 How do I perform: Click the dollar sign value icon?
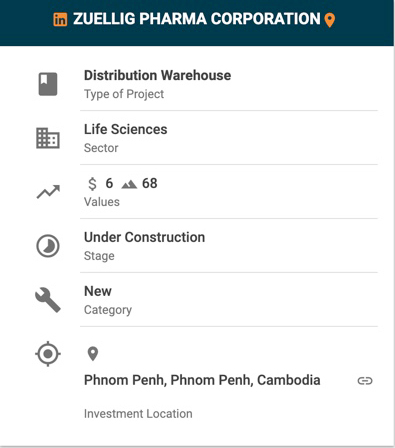point(92,184)
